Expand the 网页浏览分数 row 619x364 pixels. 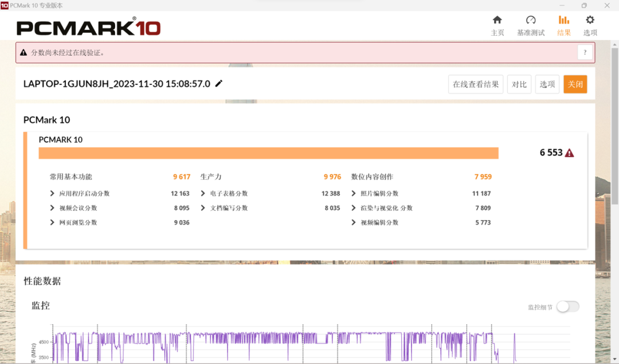coord(52,222)
